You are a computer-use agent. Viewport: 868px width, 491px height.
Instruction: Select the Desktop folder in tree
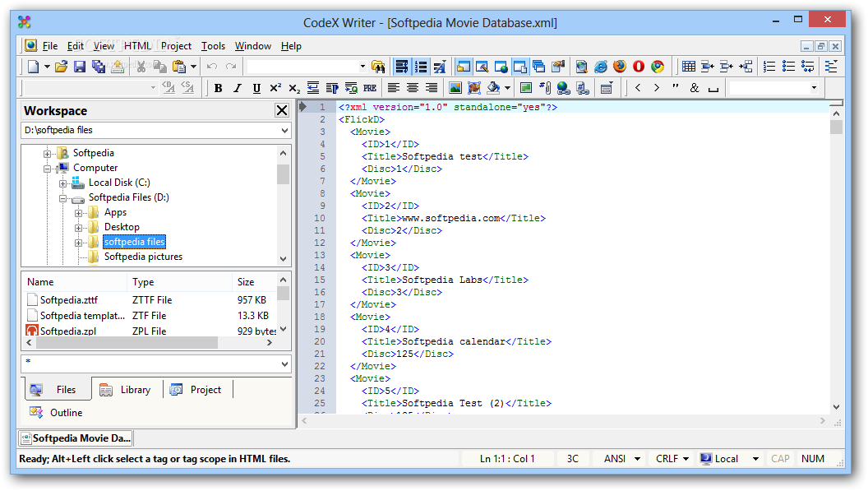(x=122, y=227)
